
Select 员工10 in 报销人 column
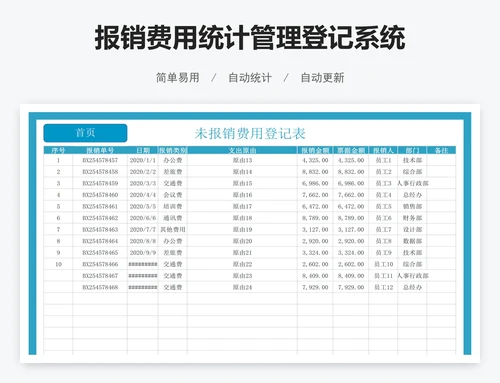coord(383,264)
